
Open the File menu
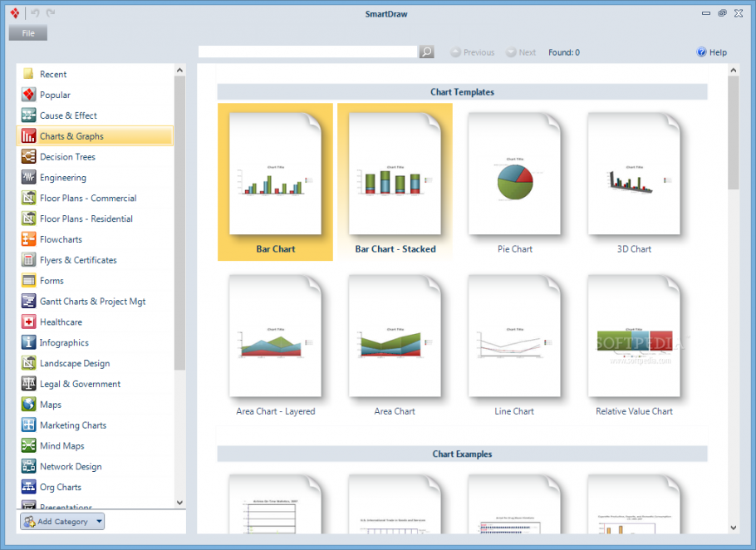coord(28,32)
